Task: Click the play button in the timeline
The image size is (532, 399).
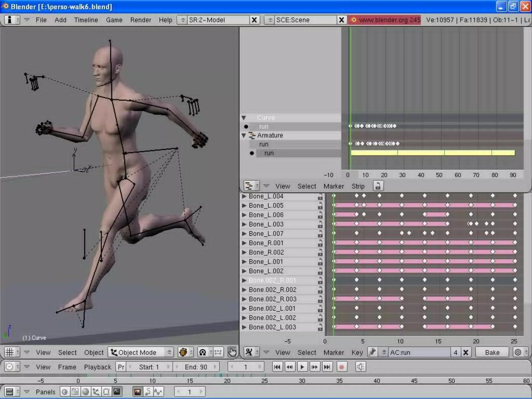Action: (x=302, y=367)
